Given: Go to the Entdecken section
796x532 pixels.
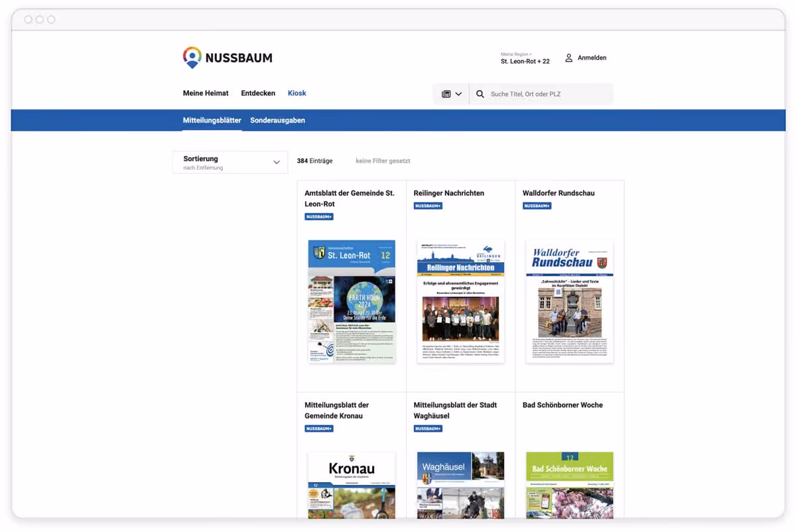Looking at the screenshot, I should point(258,94).
